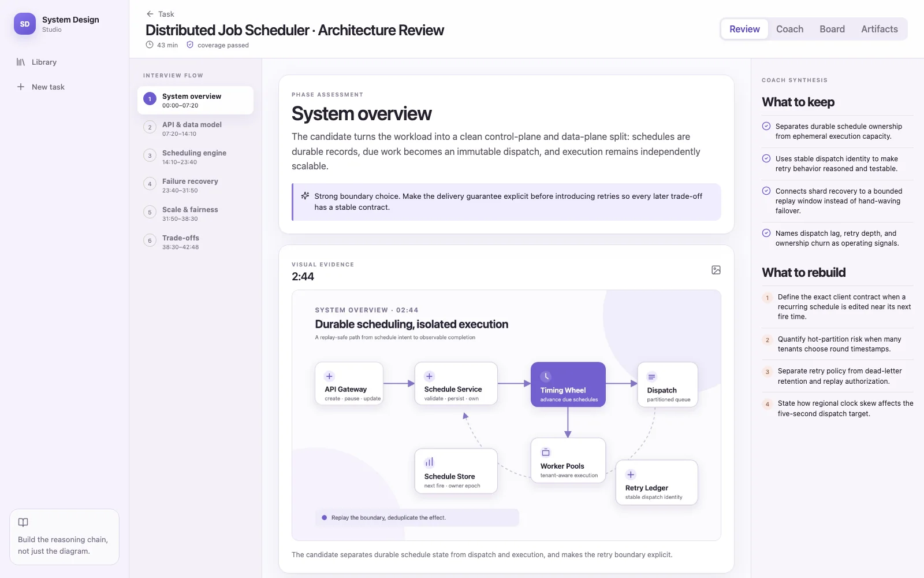Click the plus icon in API Gateway node
Image resolution: width=924 pixels, height=578 pixels.
click(329, 376)
